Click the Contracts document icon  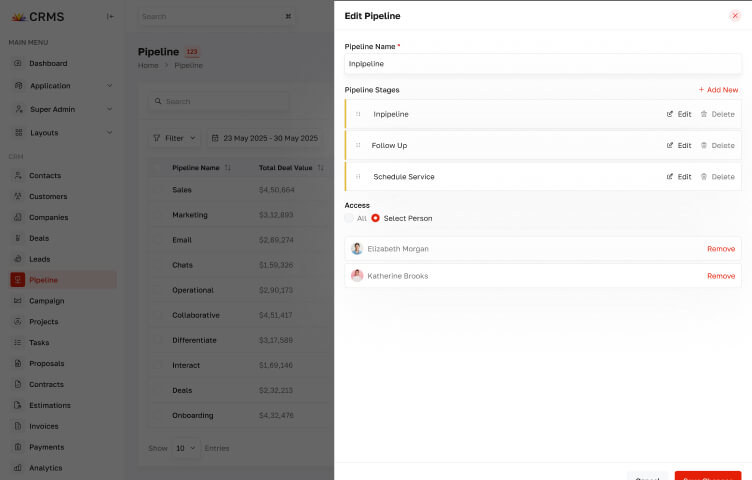18,385
